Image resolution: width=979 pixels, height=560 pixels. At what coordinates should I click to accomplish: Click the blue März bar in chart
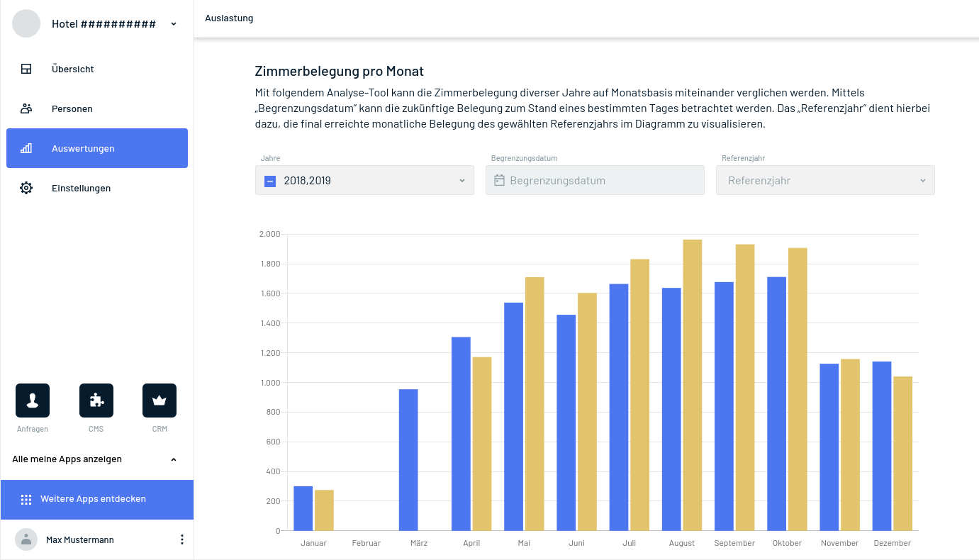[408, 459]
